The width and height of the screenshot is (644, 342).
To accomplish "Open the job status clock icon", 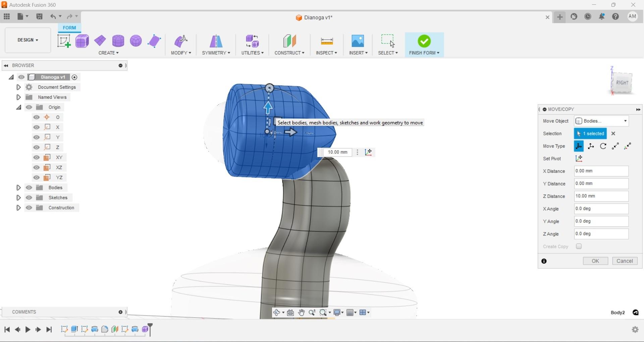I will click(x=588, y=16).
